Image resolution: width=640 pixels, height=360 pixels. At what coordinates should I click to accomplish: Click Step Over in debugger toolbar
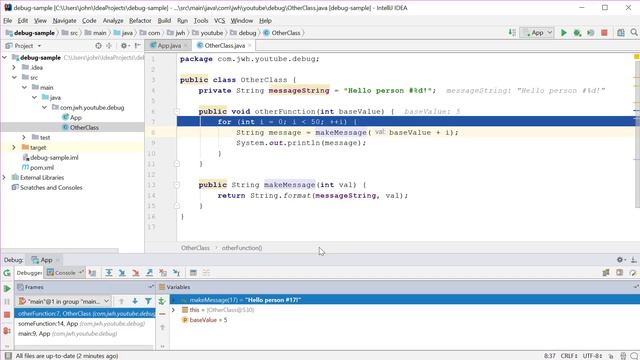[x=109, y=273]
